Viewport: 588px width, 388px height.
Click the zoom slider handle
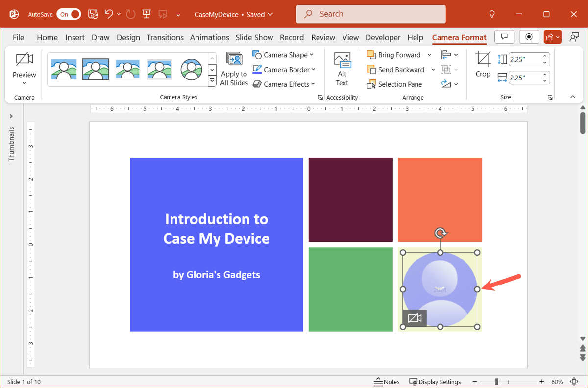pyautogui.click(x=497, y=382)
